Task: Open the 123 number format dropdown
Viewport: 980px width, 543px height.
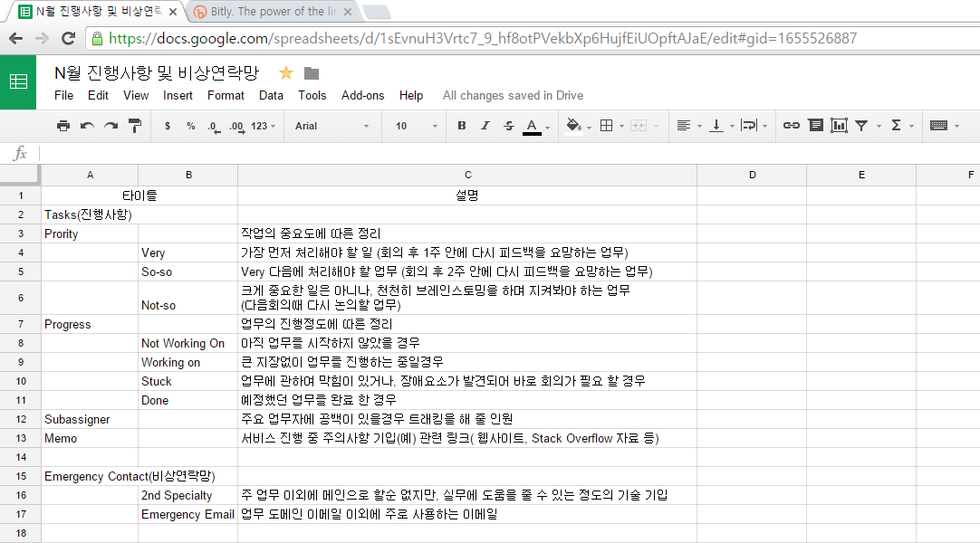Action: click(x=264, y=126)
